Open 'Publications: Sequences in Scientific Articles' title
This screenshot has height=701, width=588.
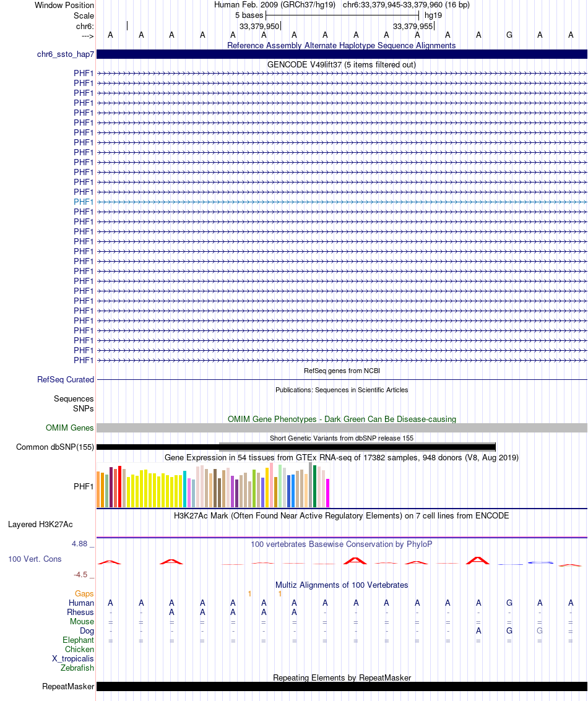(342, 390)
